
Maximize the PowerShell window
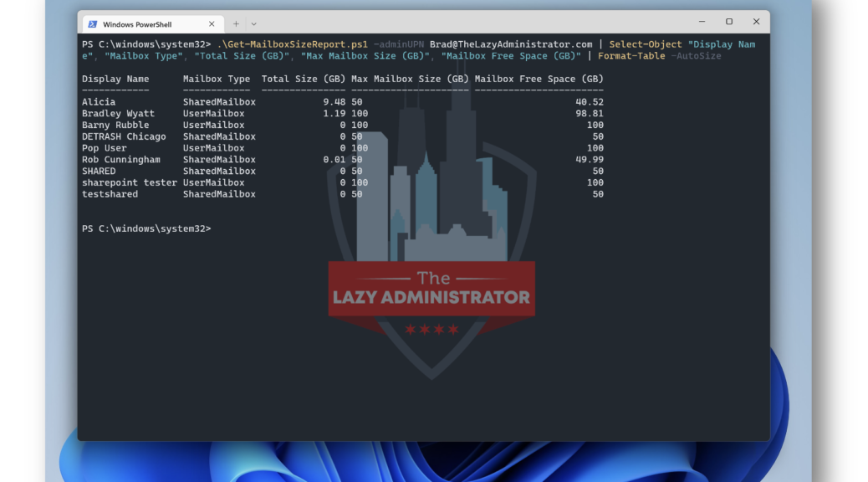point(729,22)
